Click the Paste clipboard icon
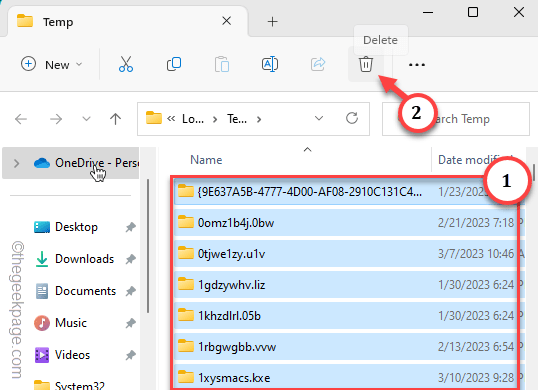The height and width of the screenshot is (390, 538). (222, 64)
